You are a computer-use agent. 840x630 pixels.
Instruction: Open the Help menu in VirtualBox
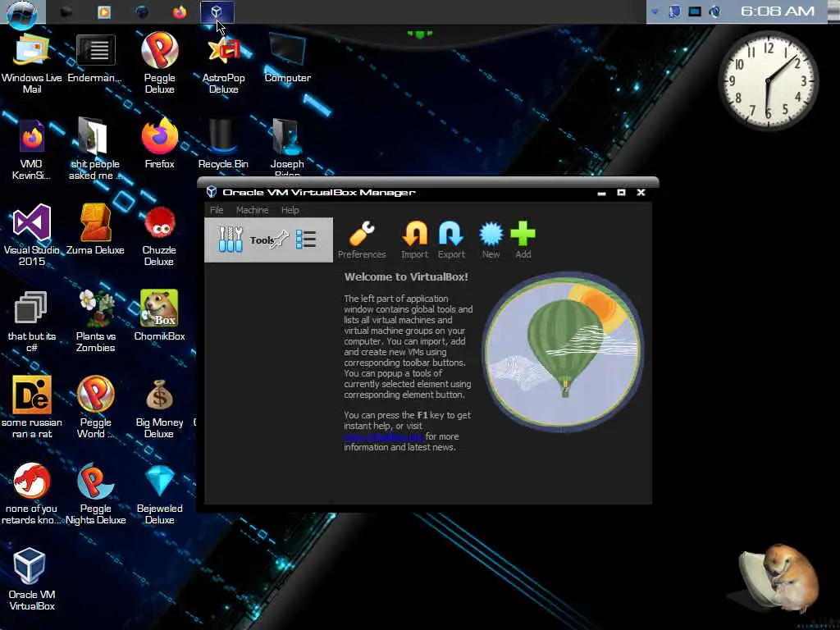coord(290,210)
